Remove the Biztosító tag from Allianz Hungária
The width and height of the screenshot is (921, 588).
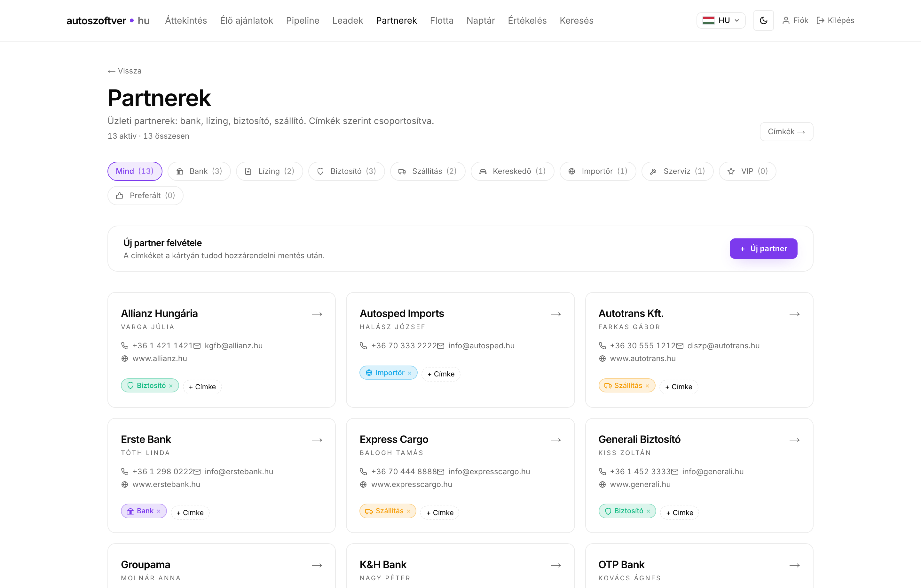(x=170, y=386)
